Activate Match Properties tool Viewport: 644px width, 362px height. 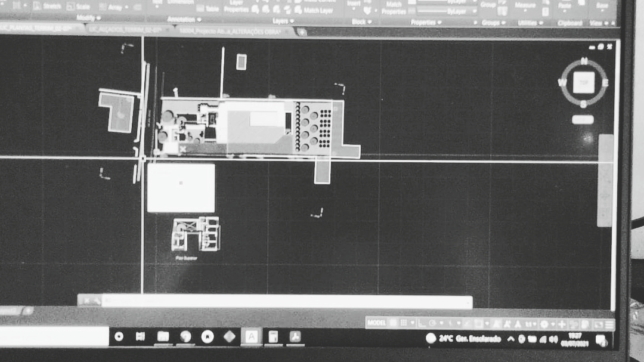(x=394, y=7)
